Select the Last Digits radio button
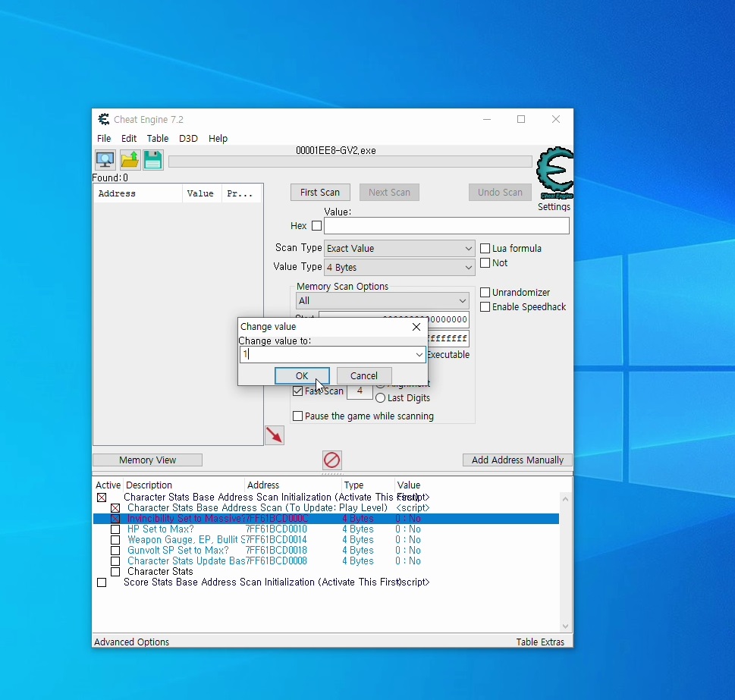 coord(381,398)
